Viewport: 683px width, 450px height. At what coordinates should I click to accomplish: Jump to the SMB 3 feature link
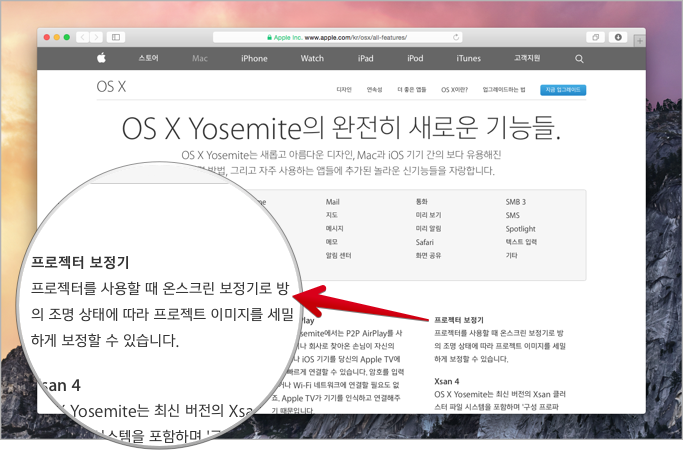click(x=516, y=202)
